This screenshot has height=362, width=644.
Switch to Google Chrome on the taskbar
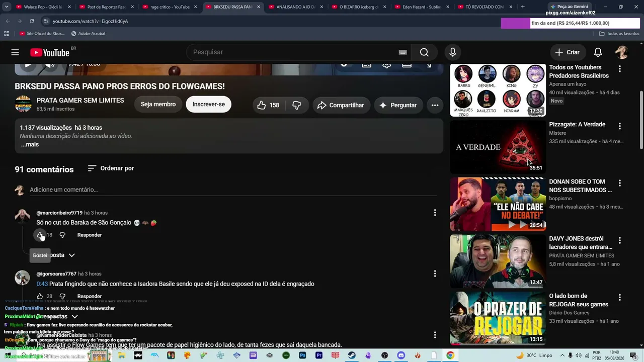pyautogui.click(x=450, y=355)
